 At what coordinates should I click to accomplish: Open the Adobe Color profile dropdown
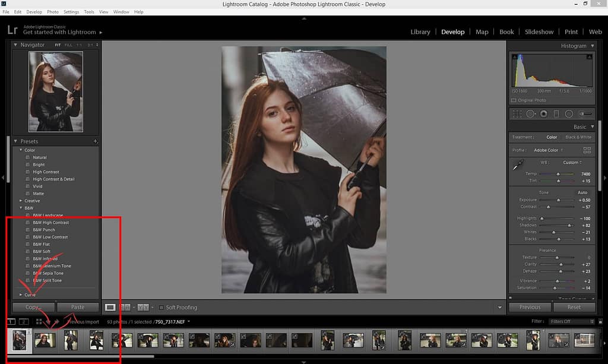(548, 150)
